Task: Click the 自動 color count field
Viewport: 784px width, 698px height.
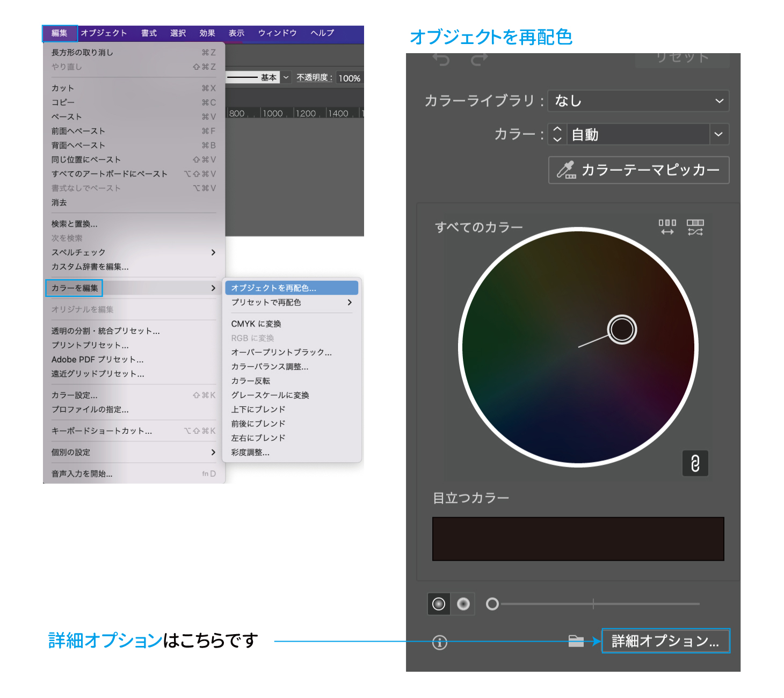Action: [638, 134]
